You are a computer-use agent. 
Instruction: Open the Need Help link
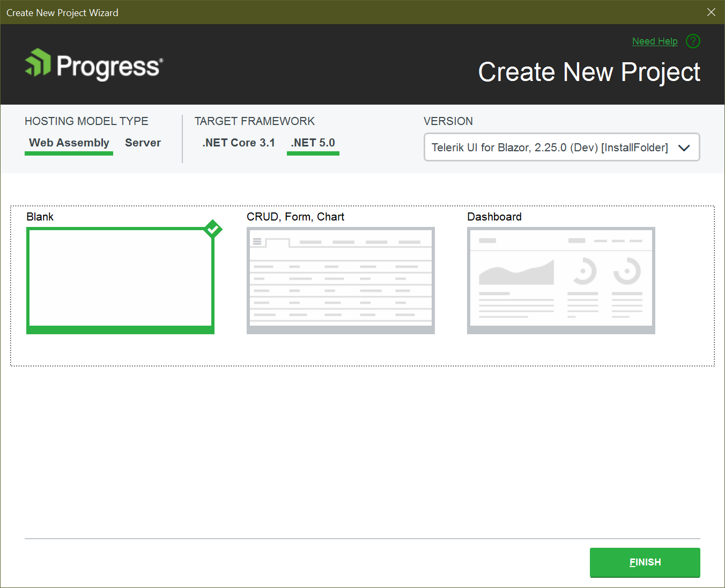coord(655,41)
